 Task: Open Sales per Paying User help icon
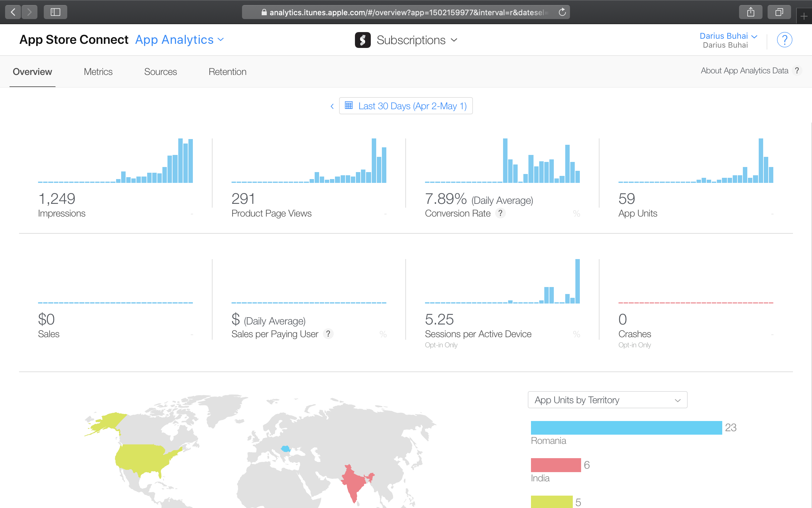pyautogui.click(x=328, y=334)
